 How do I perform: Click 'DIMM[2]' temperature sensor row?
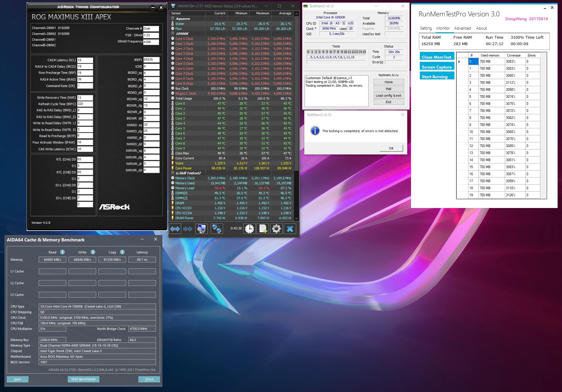231,198
